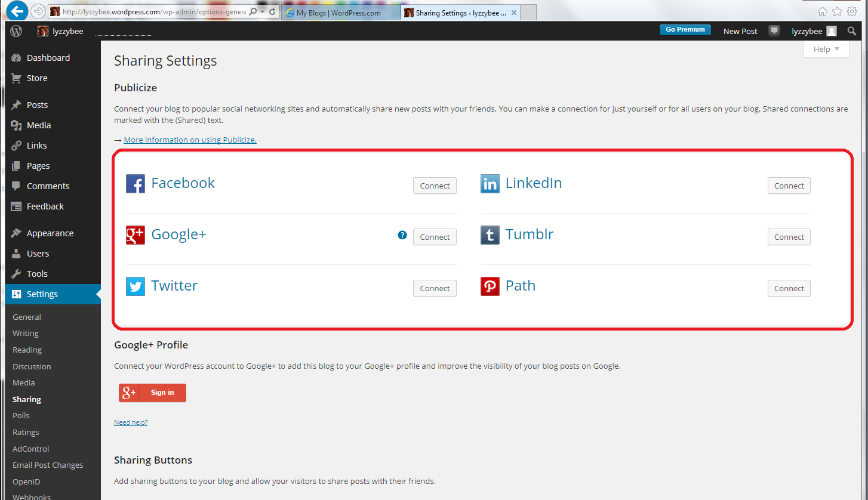Screen dimensions: 868x500
Task: Click the Facebook logo icon
Action: point(136,184)
